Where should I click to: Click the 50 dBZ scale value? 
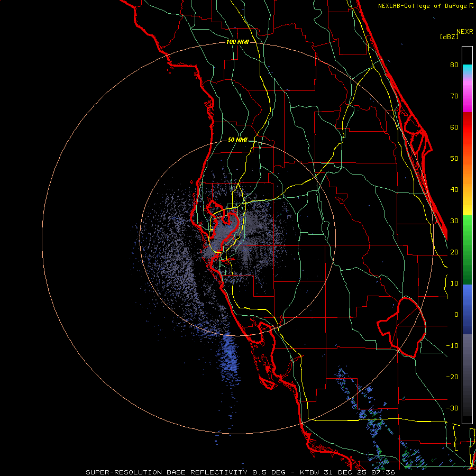click(x=454, y=159)
